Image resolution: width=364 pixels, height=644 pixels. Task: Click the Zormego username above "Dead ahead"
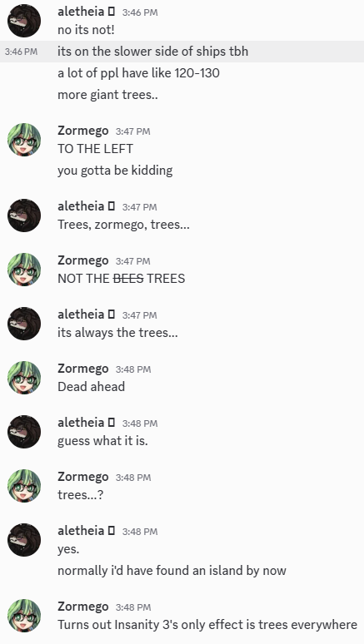click(83, 369)
